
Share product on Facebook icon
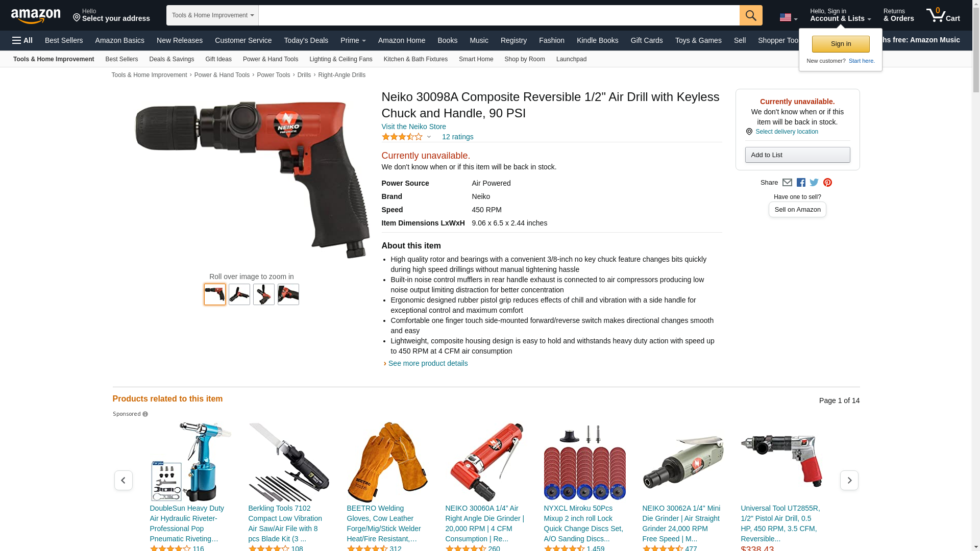pyautogui.click(x=801, y=183)
